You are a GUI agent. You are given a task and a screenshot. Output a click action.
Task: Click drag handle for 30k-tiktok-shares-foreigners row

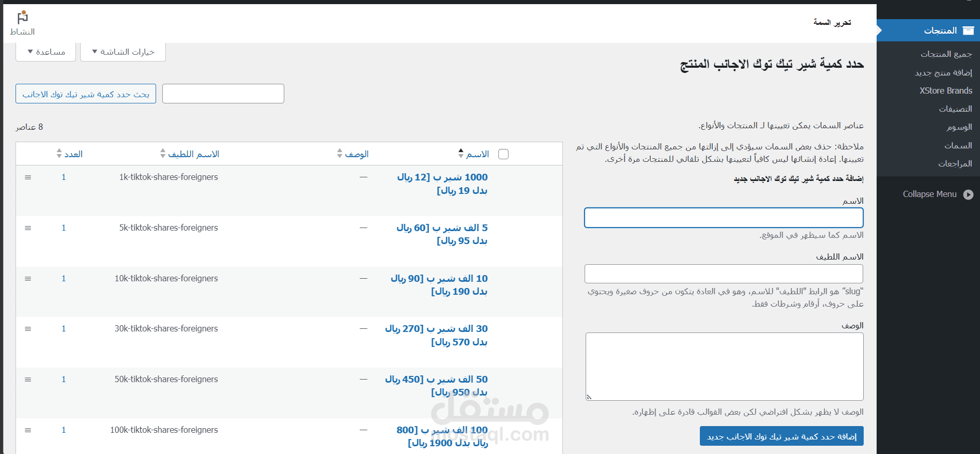[28, 329]
